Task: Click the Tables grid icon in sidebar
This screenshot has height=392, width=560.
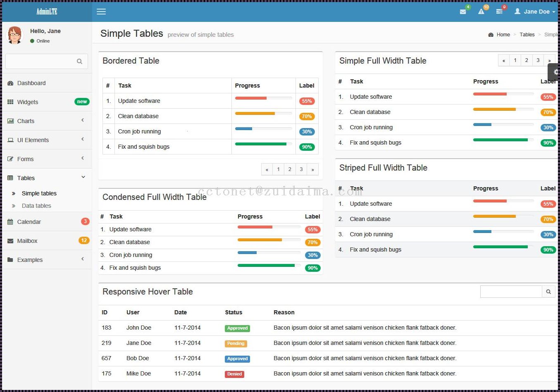Action: [10, 178]
